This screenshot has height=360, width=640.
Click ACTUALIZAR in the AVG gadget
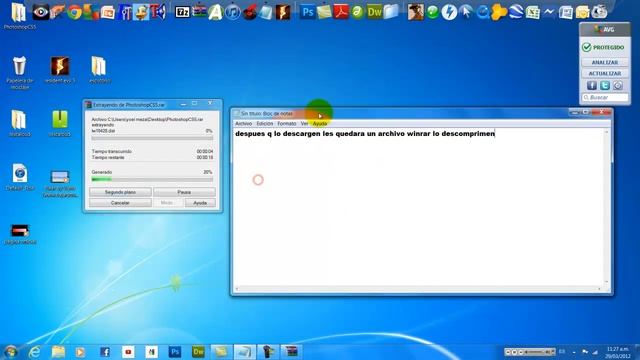[604, 73]
